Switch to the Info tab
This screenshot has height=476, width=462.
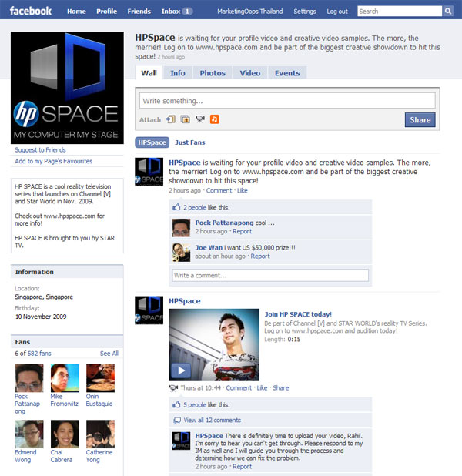(x=178, y=73)
